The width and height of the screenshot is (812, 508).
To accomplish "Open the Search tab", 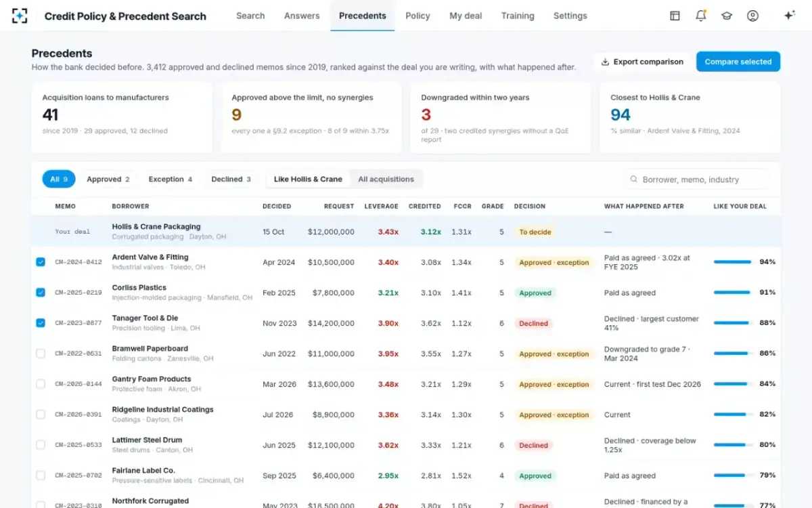I will (250, 16).
